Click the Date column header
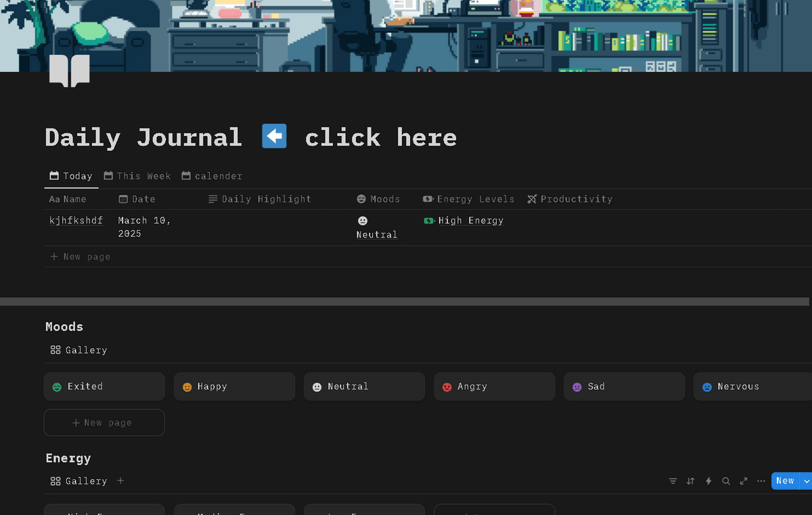Screen dimensions: 812x515 click(x=137, y=199)
